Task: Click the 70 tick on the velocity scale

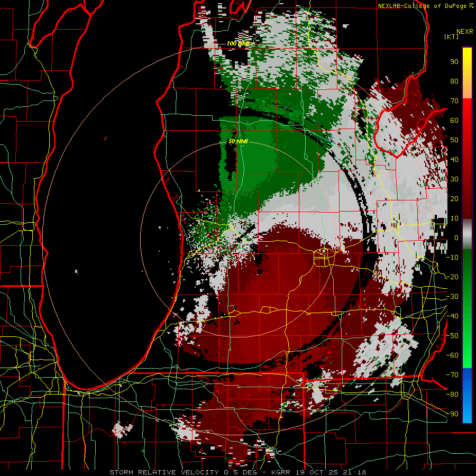Action: click(x=454, y=101)
